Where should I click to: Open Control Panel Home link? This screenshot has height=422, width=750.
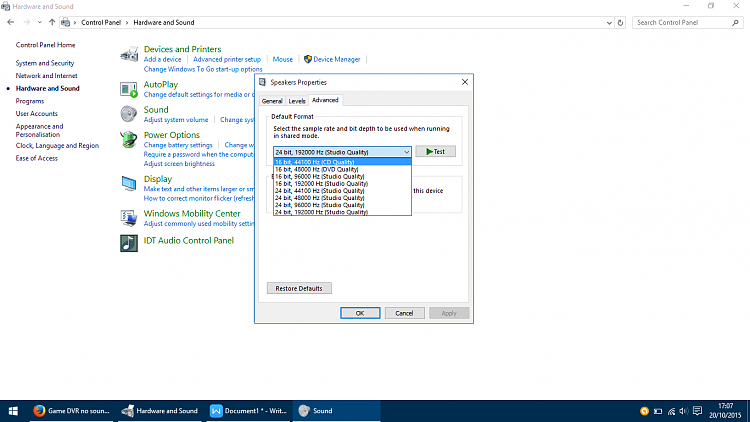tap(45, 45)
